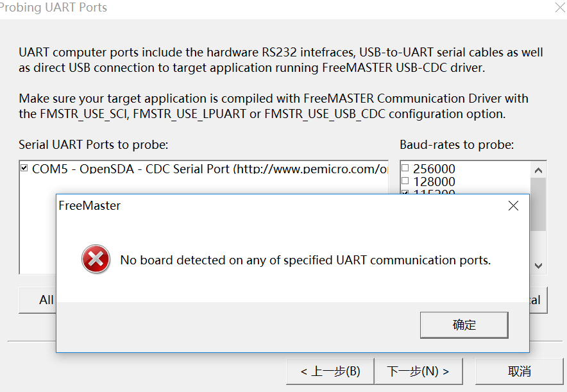The width and height of the screenshot is (567, 392).
Task: Go back with the 上一步(B) button
Action: pyautogui.click(x=330, y=371)
